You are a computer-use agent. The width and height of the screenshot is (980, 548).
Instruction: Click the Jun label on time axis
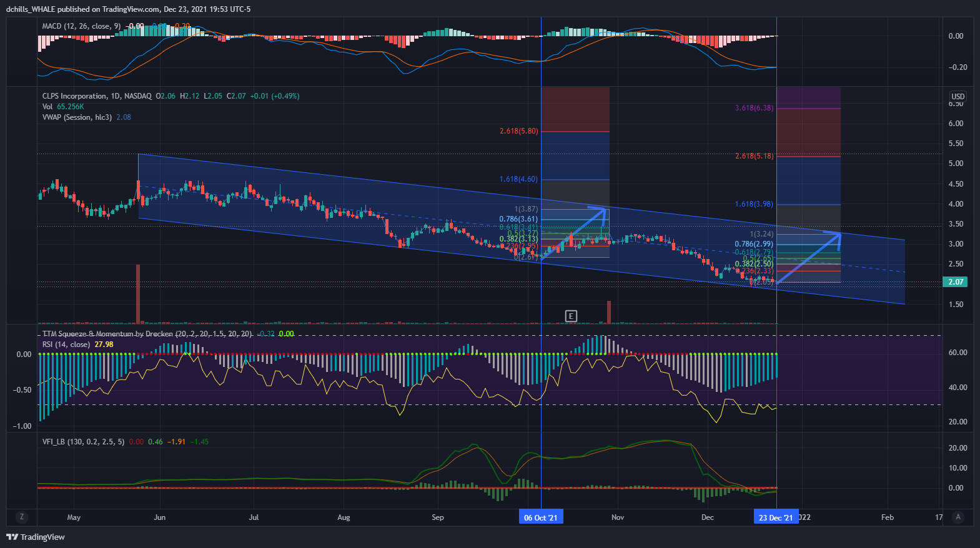pyautogui.click(x=160, y=517)
